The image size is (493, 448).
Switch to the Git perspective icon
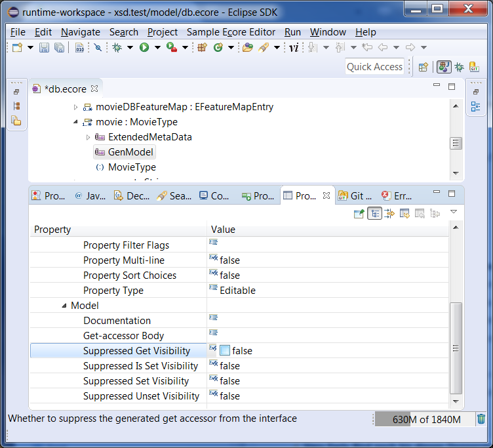coord(474,67)
